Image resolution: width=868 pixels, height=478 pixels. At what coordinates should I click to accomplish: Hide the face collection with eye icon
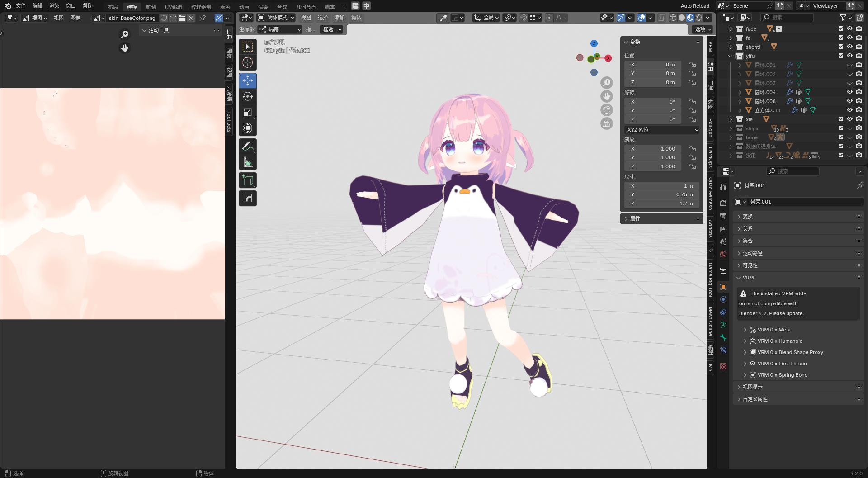click(849, 28)
